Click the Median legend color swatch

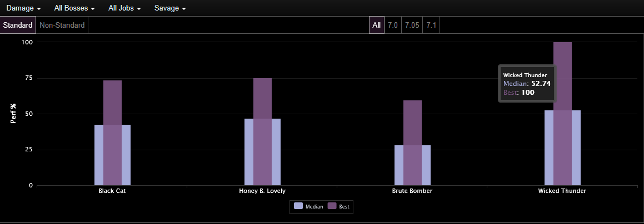tap(298, 207)
